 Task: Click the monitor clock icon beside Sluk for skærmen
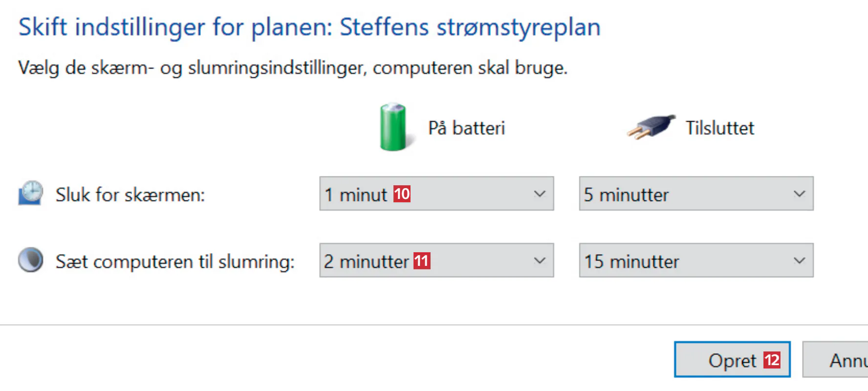[31, 193]
